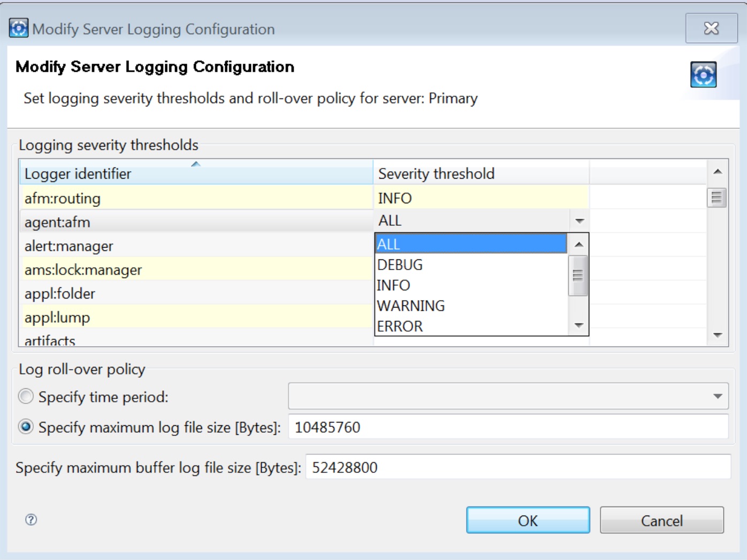Choose WARNING from severity list

411,306
